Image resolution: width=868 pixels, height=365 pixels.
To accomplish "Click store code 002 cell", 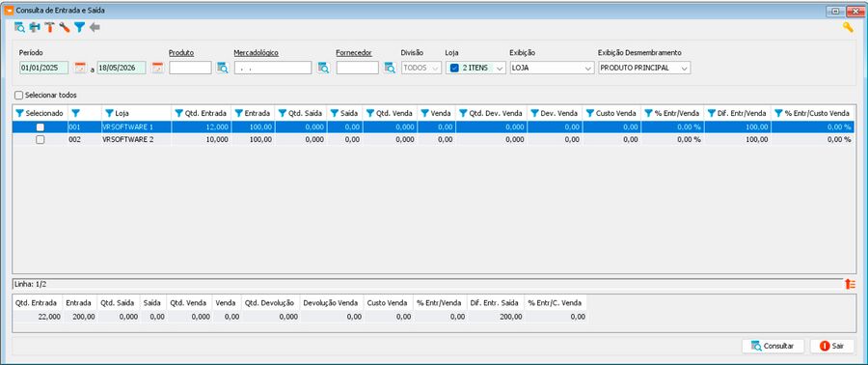I will click(x=85, y=140).
